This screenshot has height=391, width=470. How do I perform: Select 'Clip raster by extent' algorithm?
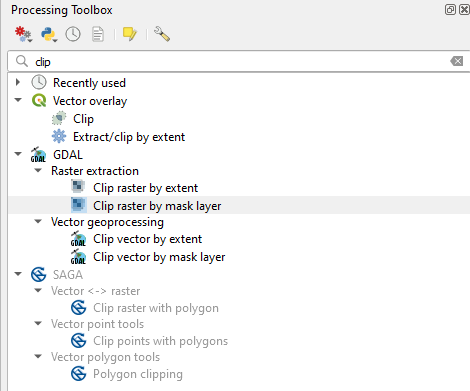point(146,188)
